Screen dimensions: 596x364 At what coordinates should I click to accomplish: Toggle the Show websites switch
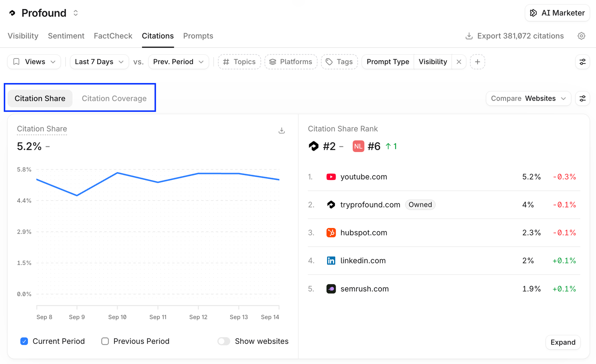coord(224,341)
